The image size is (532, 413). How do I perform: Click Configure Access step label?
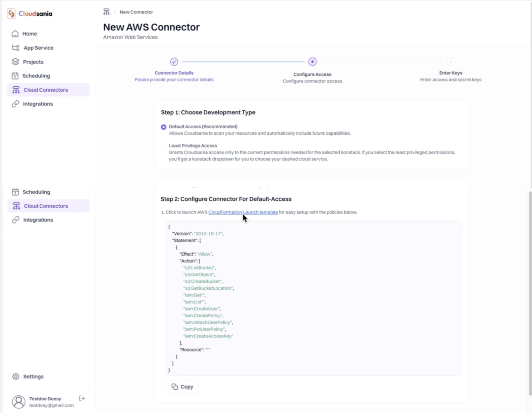point(312,74)
